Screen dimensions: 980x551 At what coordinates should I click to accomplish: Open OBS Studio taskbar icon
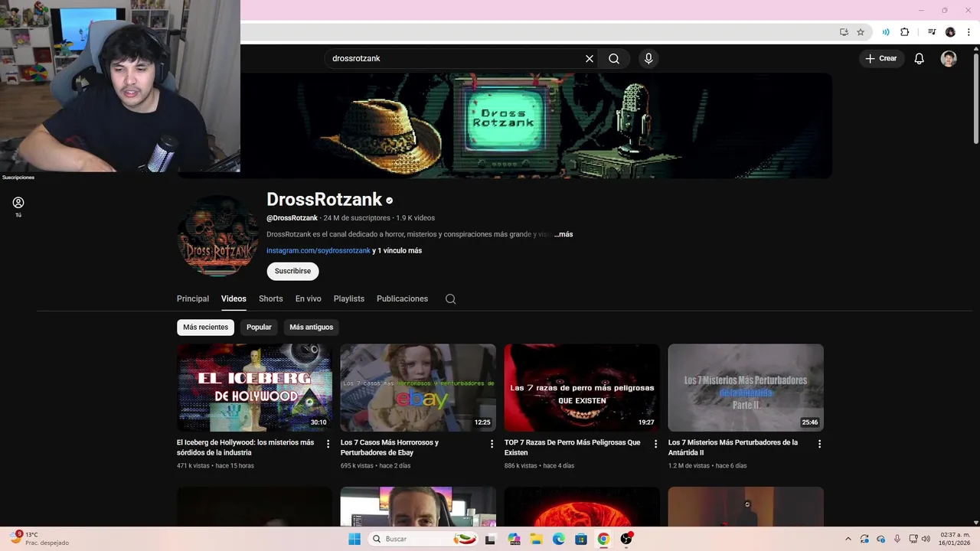click(x=626, y=539)
